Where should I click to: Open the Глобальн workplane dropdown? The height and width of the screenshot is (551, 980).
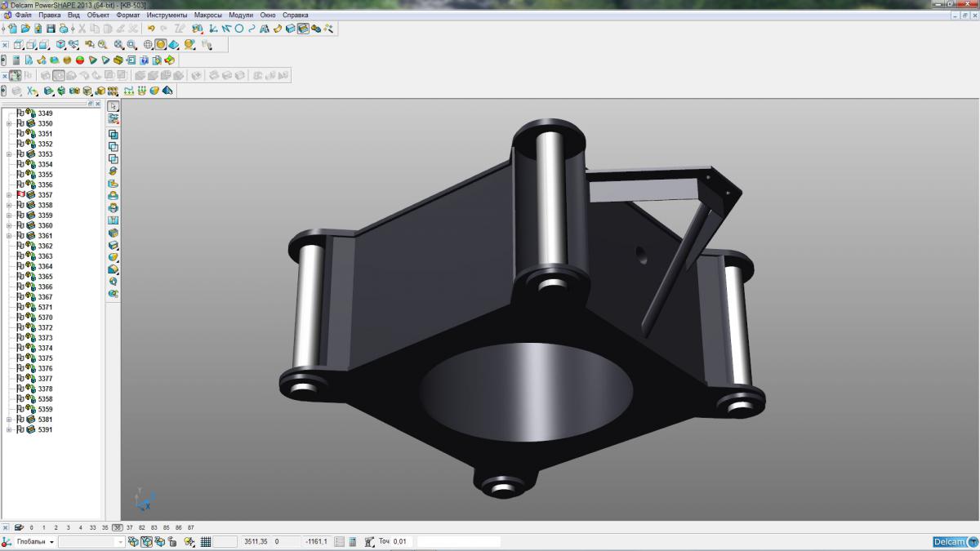click(52, 542)
